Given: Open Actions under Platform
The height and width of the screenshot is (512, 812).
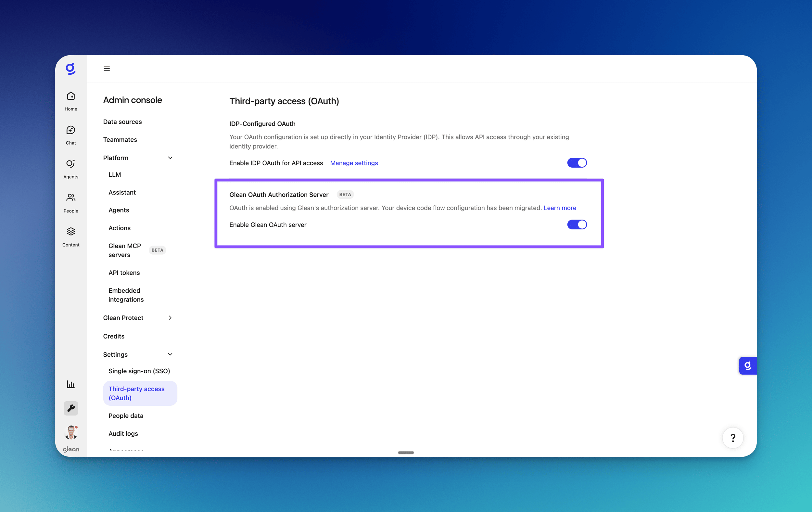Looking at the screenshot, I should point(120,228).
